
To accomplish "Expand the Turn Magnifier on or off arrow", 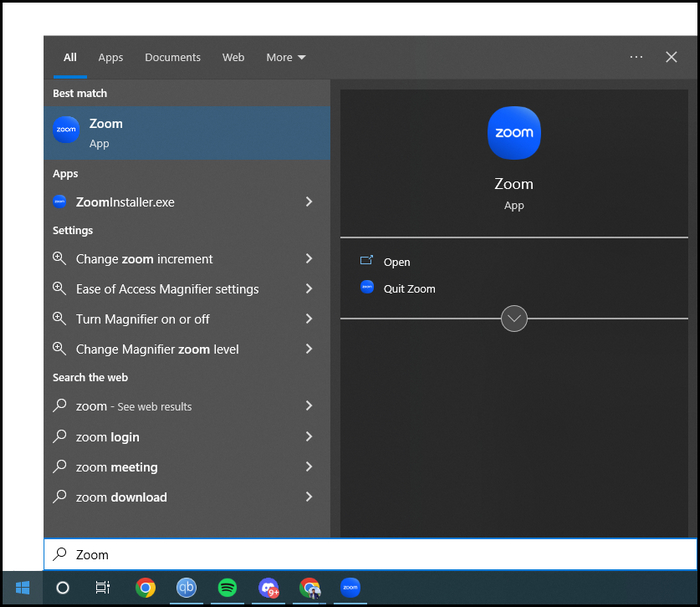I will [309, 319].
